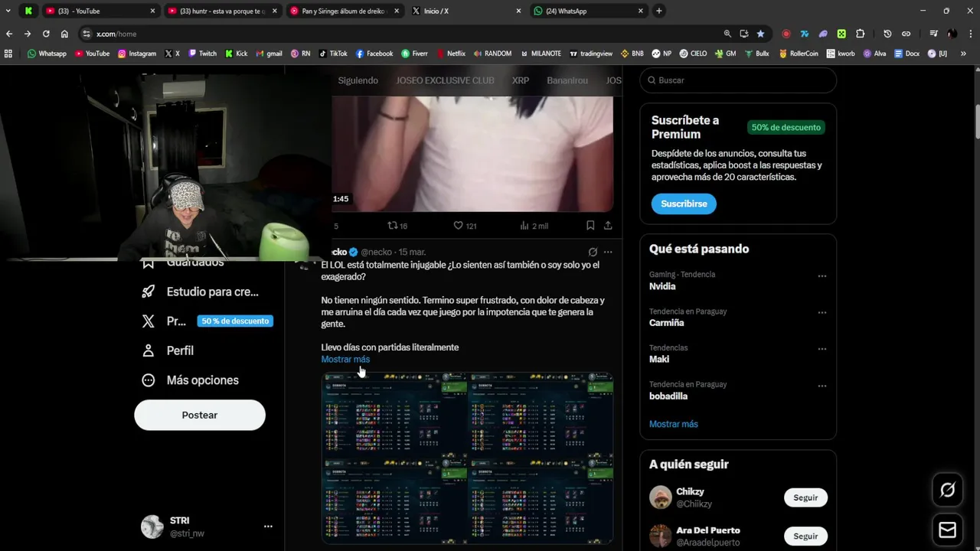Image resolution: width=980 pixels, height=551 pixels.
Task: Play the video showing 1:45 duration
Action: click(472, 153)
